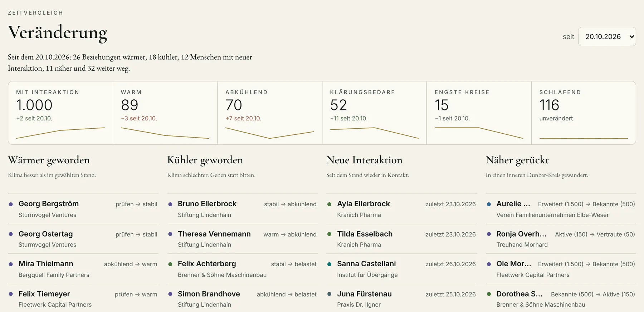Click the sparkline in the Mit Interaktion card
644x312 pixels.
[x=60, y=133]
